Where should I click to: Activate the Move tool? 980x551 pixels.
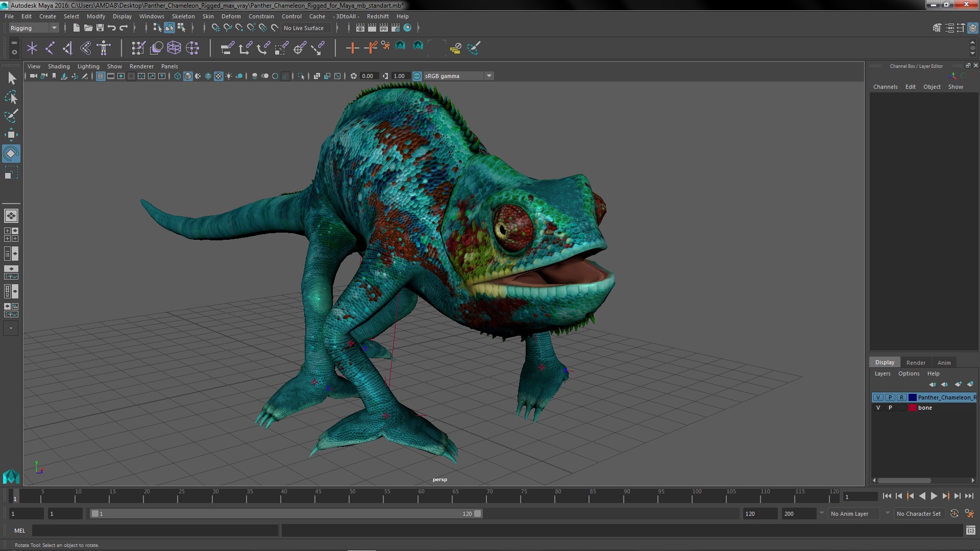pyautogui.click(x=11, y=135)
